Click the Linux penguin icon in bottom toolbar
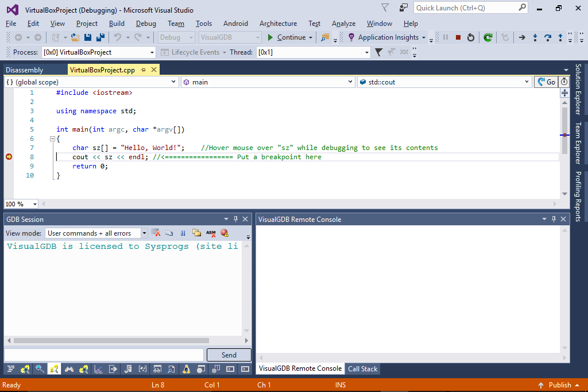Viewport: 588px width, 392px height. click(186, 369)
